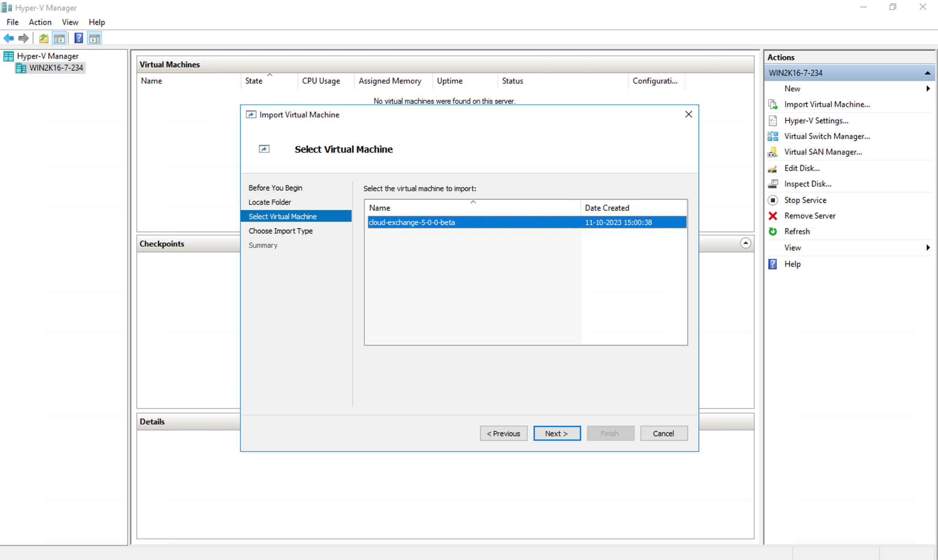This screenshot has height=560, width=938.
Task: Go to Locate Folder wizard step
Action: (x=270, y=202)
